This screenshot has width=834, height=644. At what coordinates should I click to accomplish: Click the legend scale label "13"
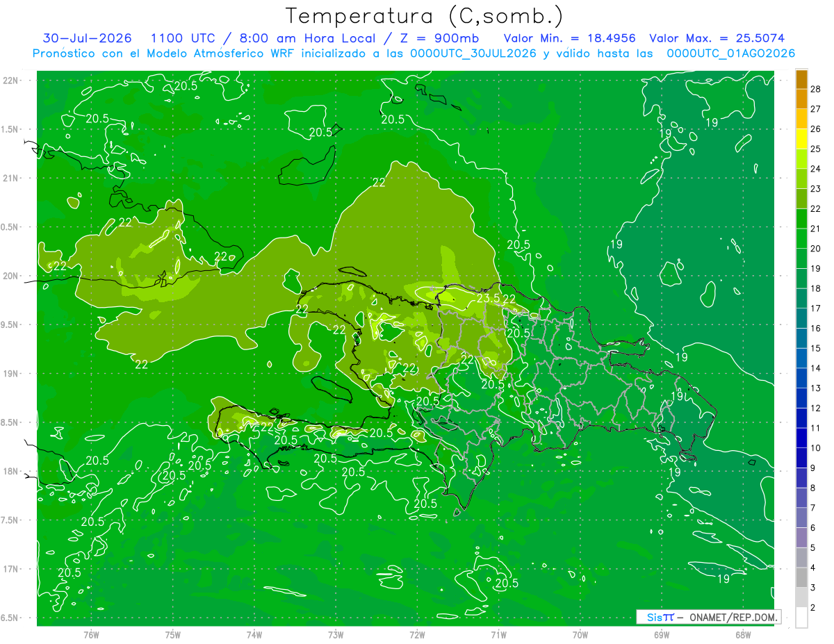click(x=816, y=388)
